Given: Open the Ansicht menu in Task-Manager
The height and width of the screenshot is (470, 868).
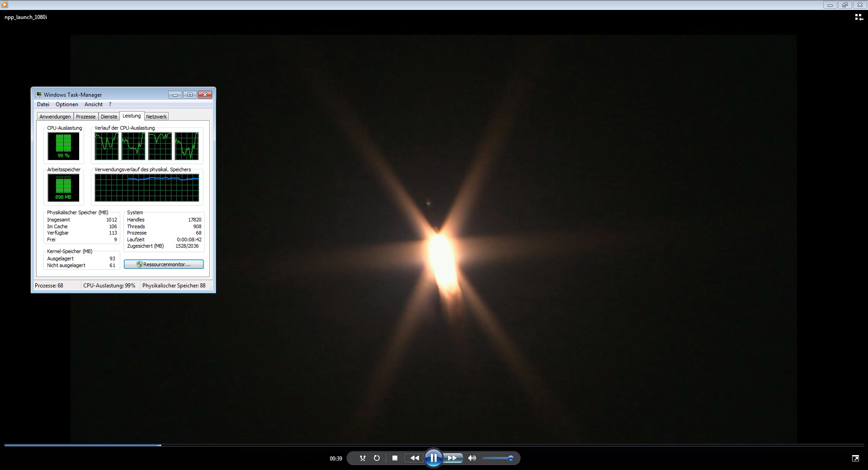Looking at the screenshot, I should (x=94, y=104).
